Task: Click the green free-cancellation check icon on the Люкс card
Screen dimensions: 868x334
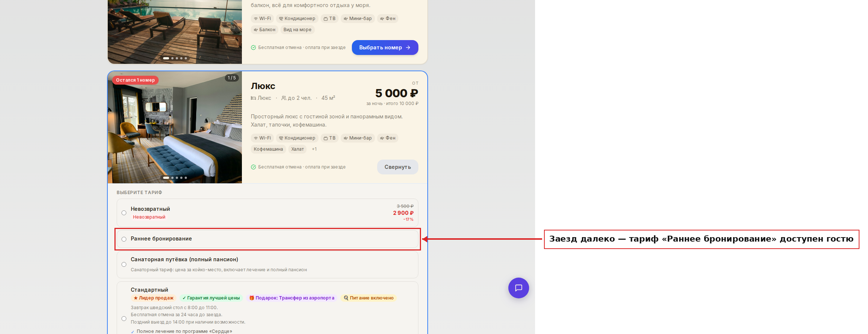Action: tap(253, 167)
